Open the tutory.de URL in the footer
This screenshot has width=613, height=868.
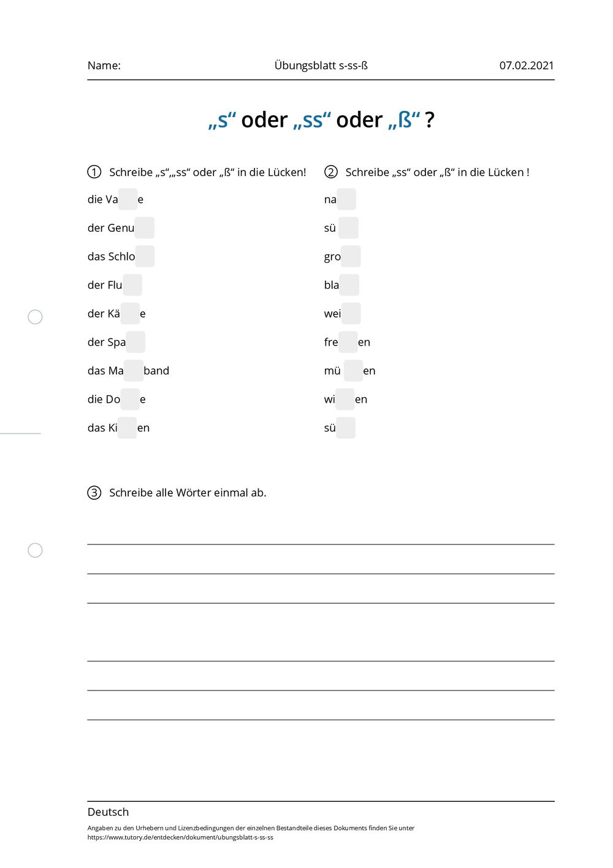180,837
